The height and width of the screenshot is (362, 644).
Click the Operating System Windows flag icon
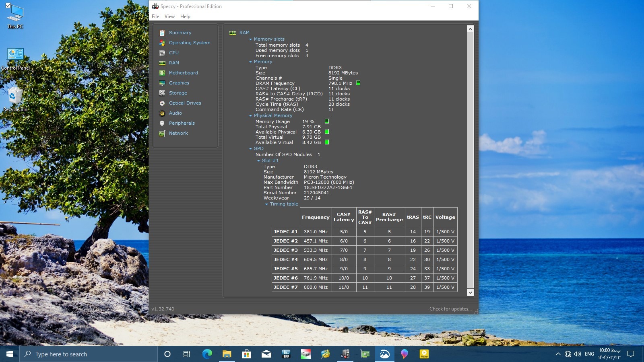(x=162, y=43)
